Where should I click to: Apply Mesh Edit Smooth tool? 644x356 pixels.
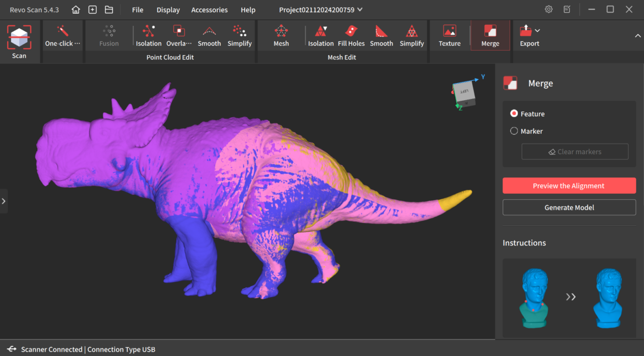click(x=381, y=36)
